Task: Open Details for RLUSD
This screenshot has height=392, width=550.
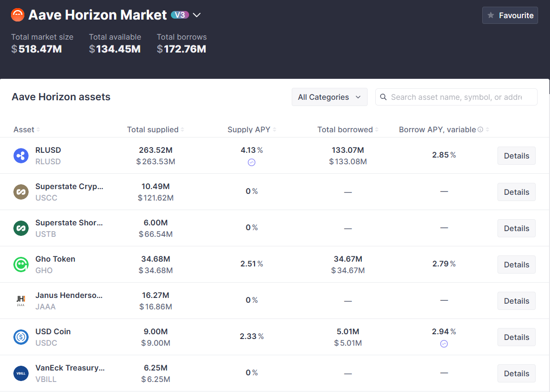Action: [x=516, y=156]
